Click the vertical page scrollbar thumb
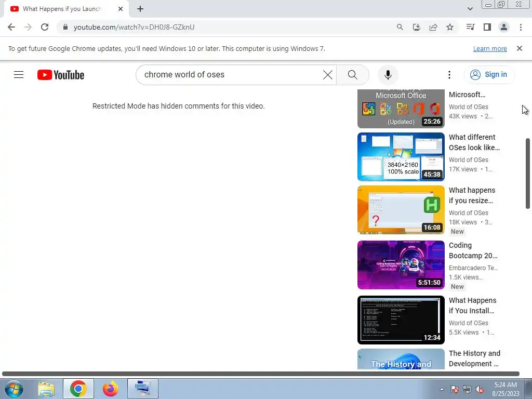 click(x=528, y=174)
